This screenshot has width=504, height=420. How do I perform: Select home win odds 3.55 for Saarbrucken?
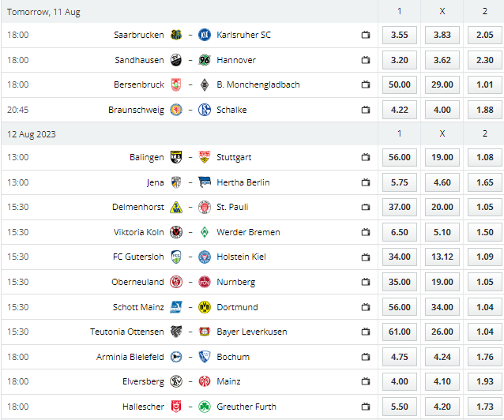coord(400,35)
